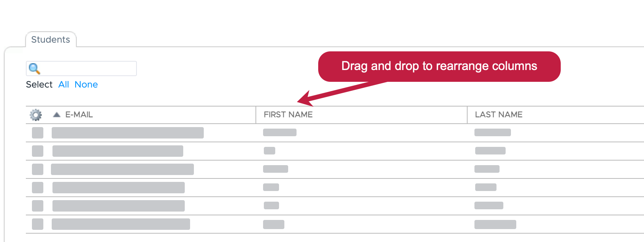Click the magnifying glass search icon

point(34,68)
